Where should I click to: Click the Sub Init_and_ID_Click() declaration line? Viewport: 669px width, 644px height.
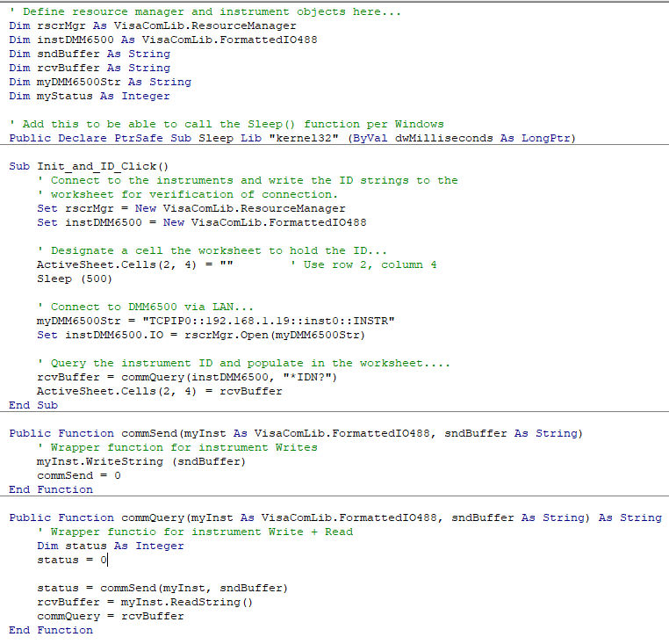89,166
